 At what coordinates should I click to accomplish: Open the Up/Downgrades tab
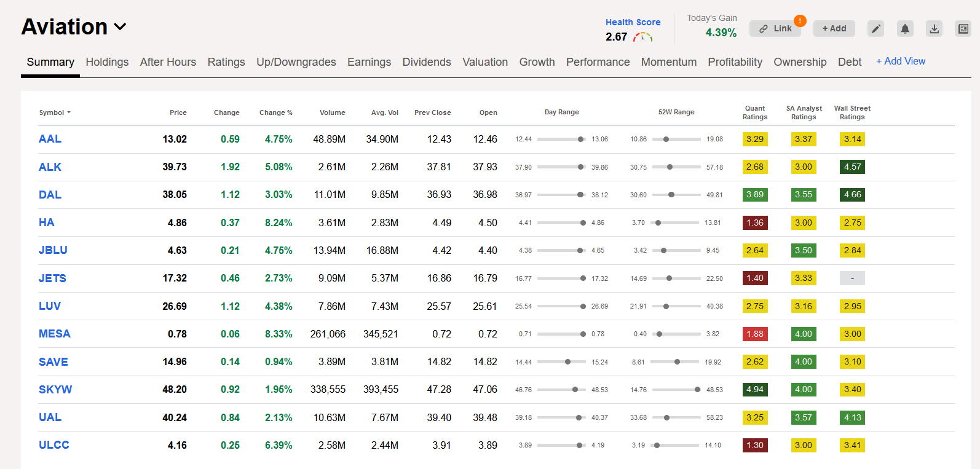pyautogui.click(x=296, y=62)
